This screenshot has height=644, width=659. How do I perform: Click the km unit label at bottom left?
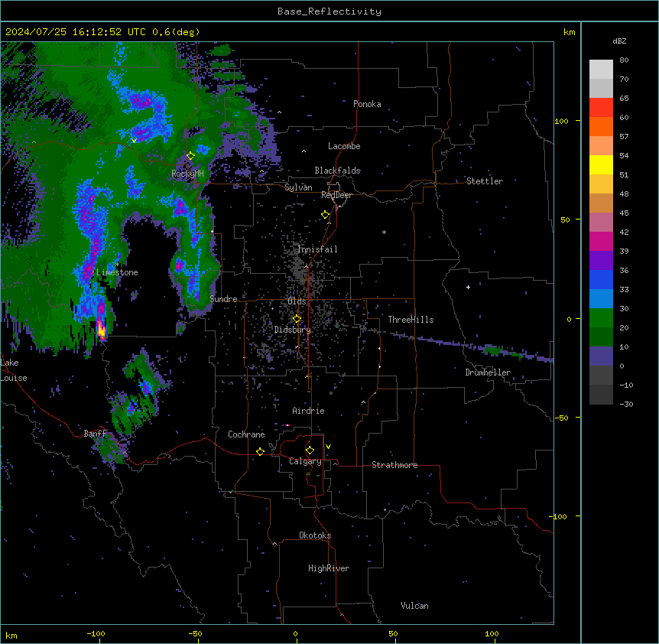click(11, 636)
